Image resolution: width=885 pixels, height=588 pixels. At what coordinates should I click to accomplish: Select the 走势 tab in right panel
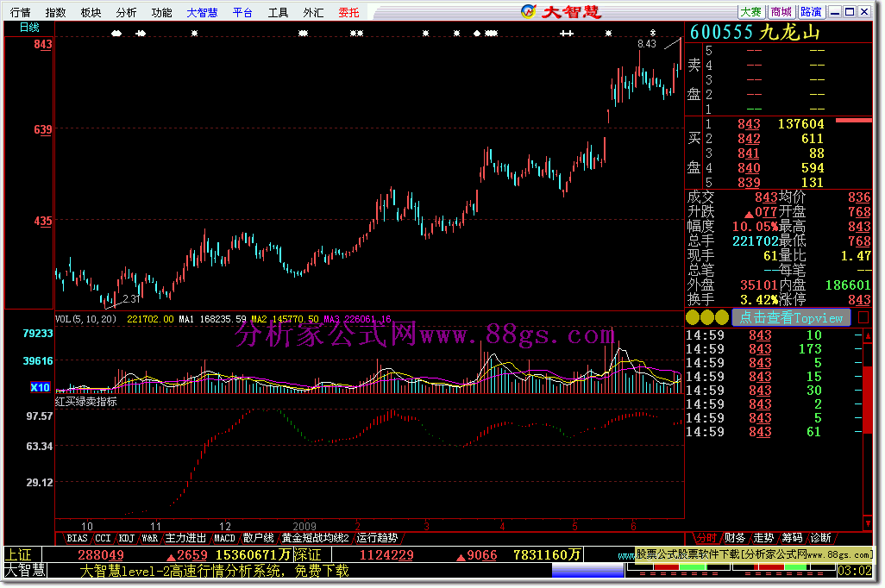[763, 538]
